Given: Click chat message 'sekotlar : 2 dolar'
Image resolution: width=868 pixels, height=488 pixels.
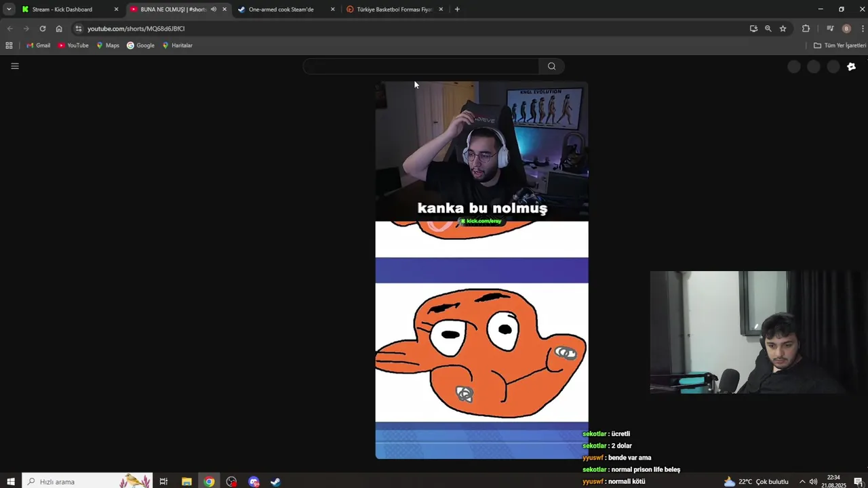Looking at the screenshot, I should [607, 446].
